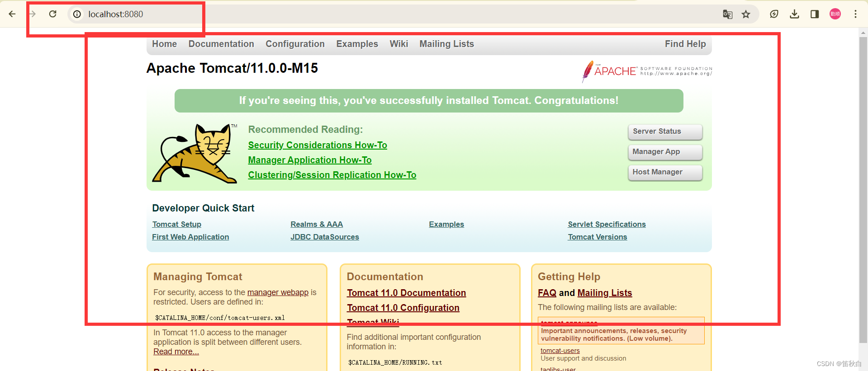Image resolution: width=868 pixels, height=371 pixels.
Task: Reload the page with the refresh icon
Action: (53, 14)
